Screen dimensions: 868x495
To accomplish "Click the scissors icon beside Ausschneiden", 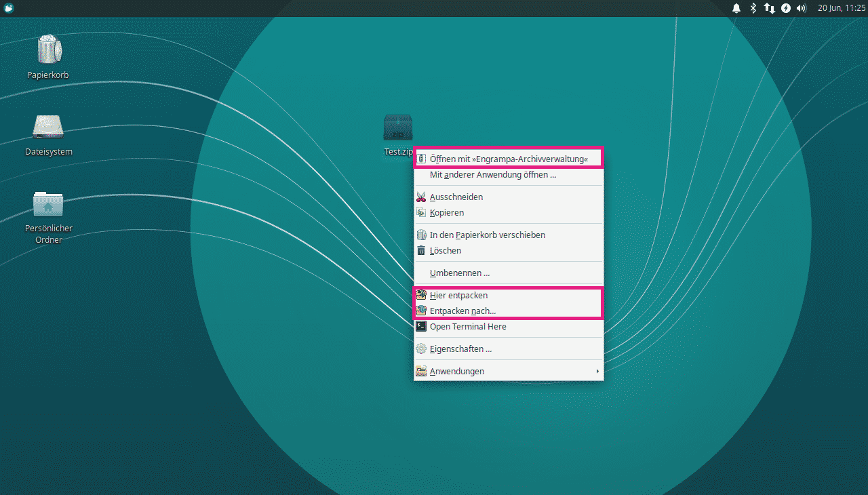I will 421,197.
